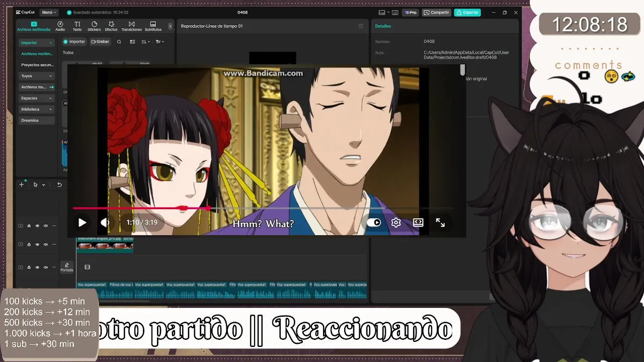Click the project path text

pyautogui.click(x=466, y=55)
